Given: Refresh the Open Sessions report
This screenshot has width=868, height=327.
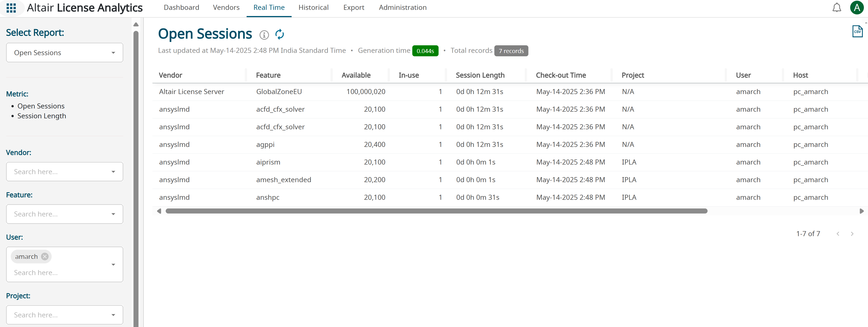Looking at the screenshot, I should 279,34.
